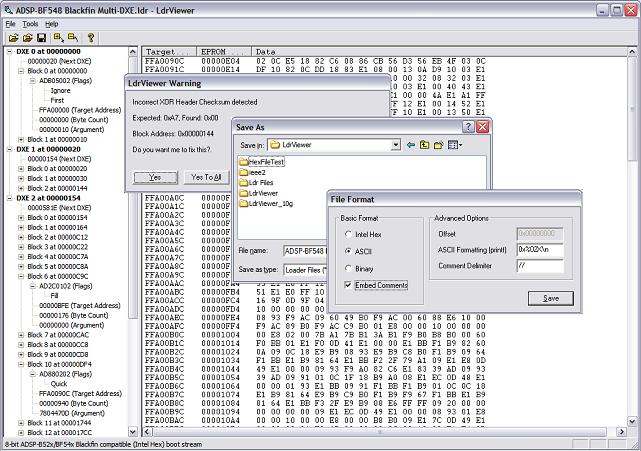This screenshot has width=641, height=451.
Task: Select the Ldr Files folder
Action: (257, 183)
